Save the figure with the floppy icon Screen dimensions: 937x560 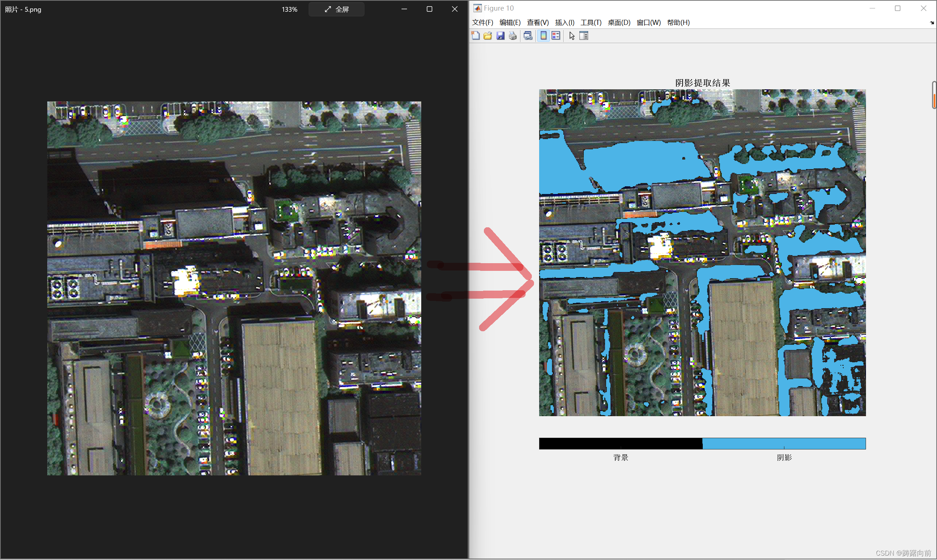pyautogui.click(x=500, y=36)
